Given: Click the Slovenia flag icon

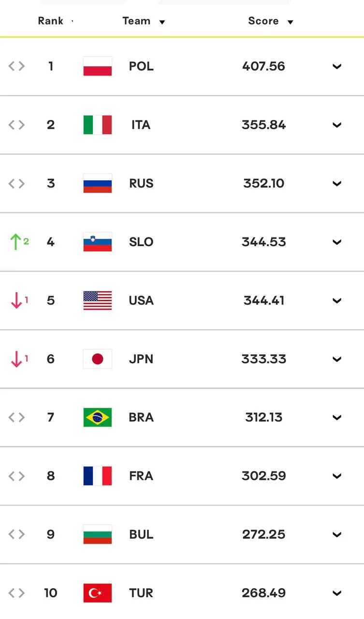Looking at the screenshot, I should [98, 242].
